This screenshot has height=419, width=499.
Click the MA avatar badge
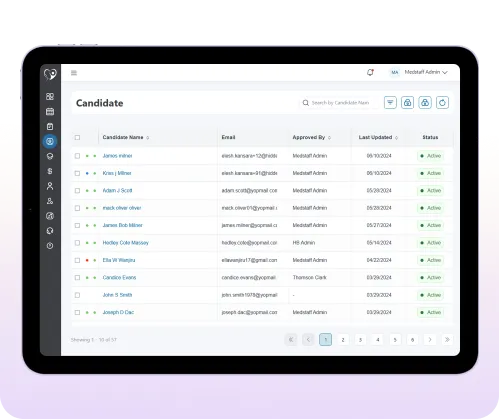click(x=395, y=72)
